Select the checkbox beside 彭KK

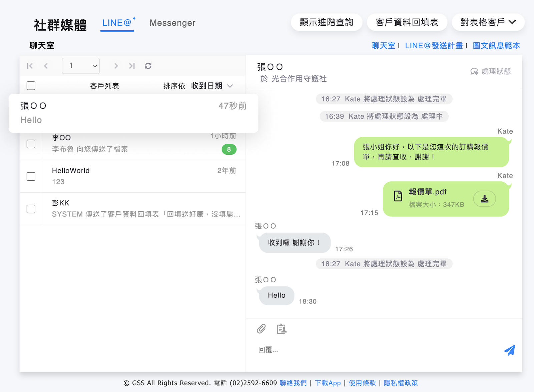[31, 209]
